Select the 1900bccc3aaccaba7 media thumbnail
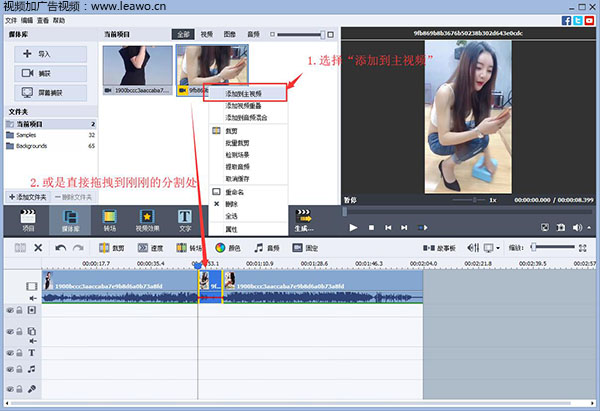This screenshot has width=600, height=411. 138,70
